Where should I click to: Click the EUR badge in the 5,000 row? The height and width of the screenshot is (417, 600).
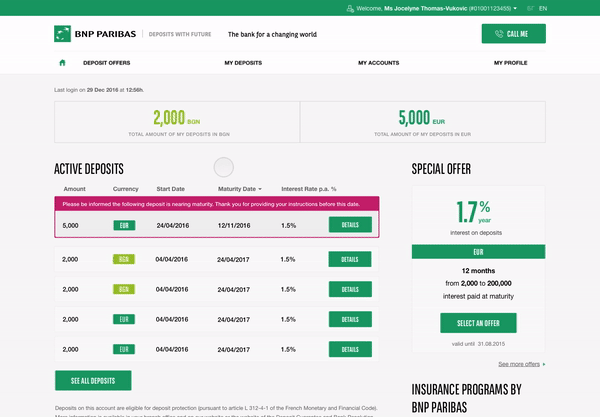pyautogui.click(x=124, y=225)
